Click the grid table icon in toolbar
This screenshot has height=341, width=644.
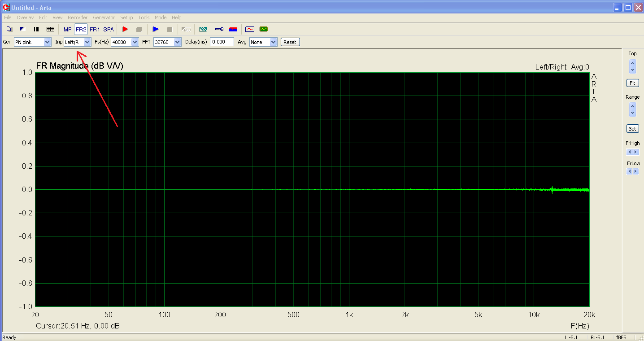(50, 29)
